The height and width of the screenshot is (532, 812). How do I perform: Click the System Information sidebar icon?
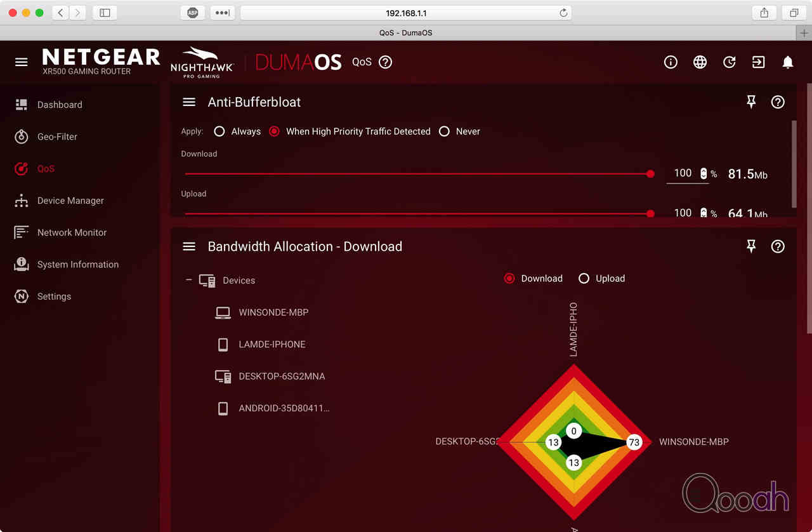(22, 264)
